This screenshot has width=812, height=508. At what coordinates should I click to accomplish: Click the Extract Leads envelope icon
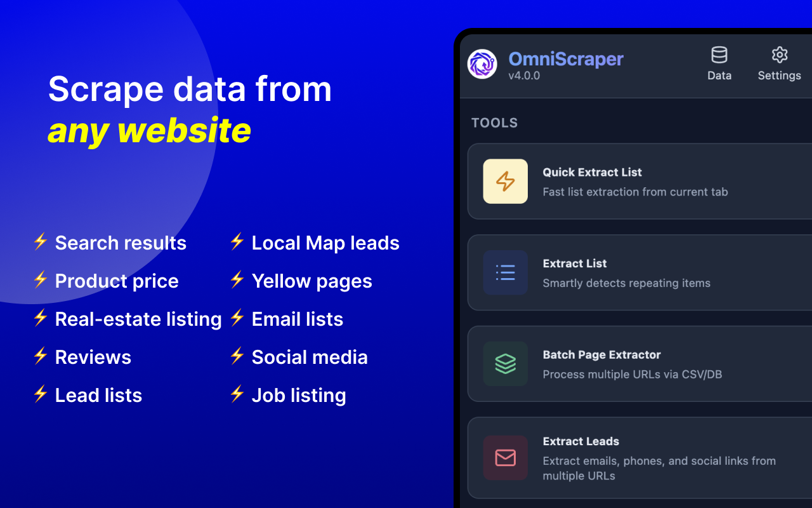[506, 458]
